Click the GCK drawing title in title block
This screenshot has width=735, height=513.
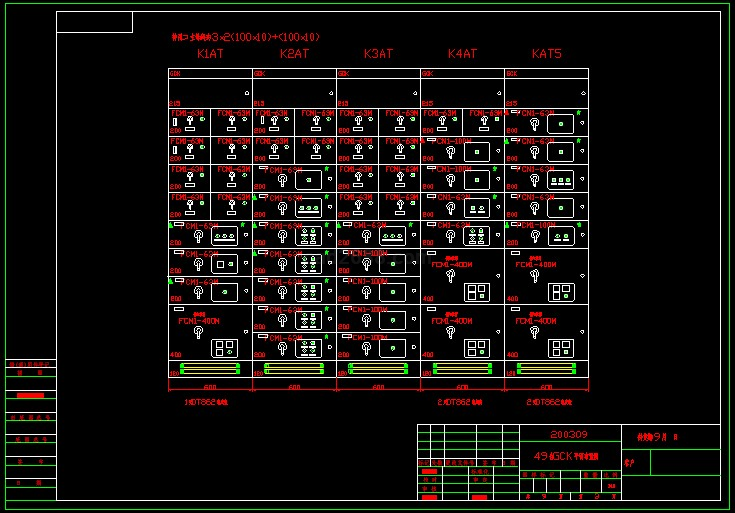[567, 455]
